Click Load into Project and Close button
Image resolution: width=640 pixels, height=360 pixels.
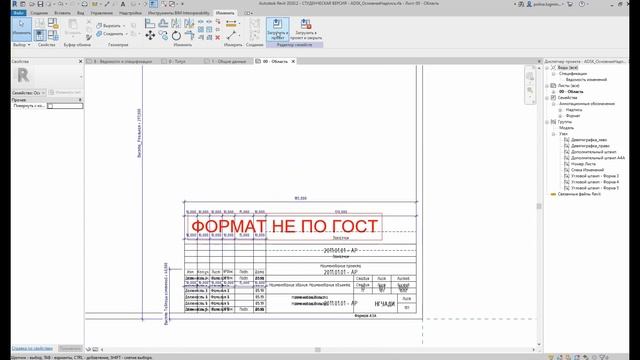(306, 29)
